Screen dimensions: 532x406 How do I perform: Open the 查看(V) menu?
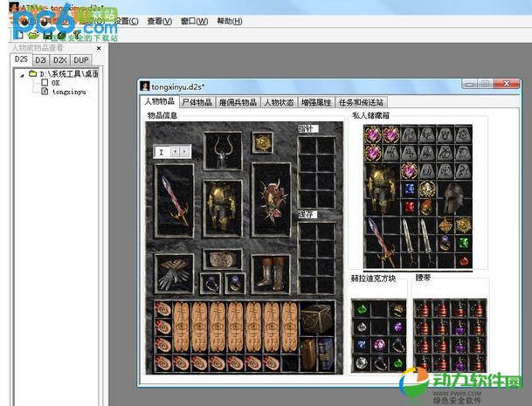coord(160,21)
